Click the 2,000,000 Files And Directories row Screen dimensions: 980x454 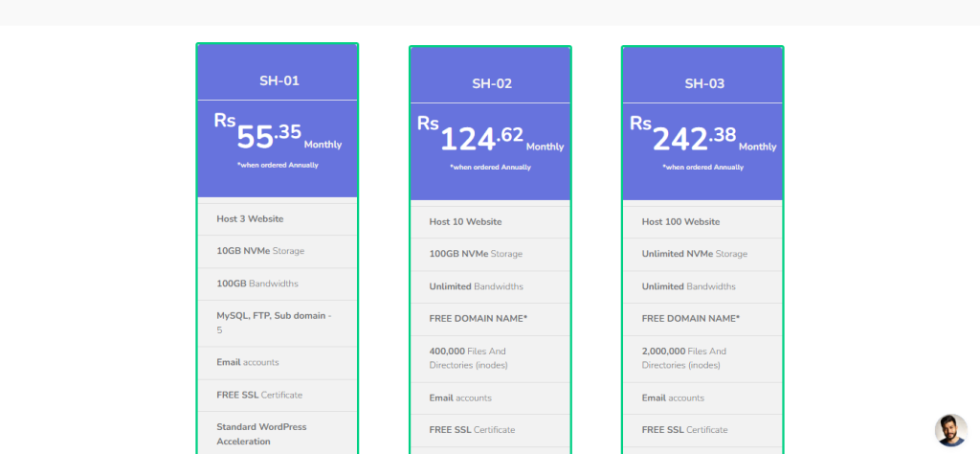(683, 358)
